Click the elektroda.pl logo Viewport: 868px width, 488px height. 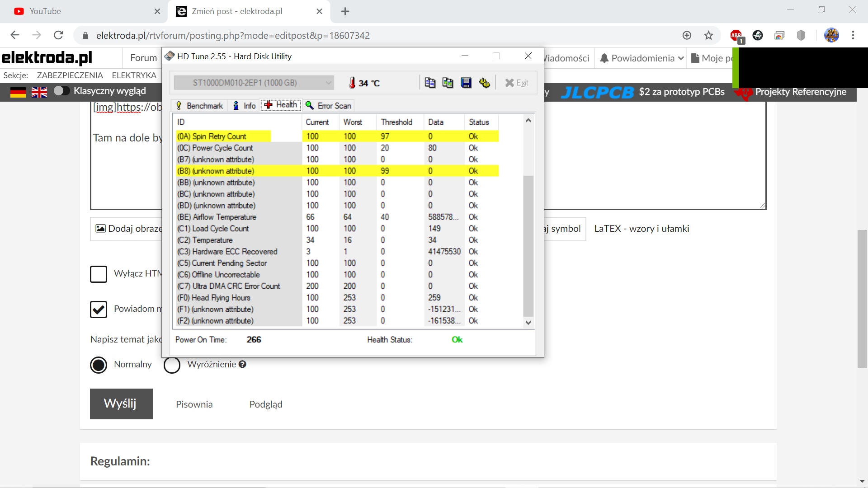click(47, 58)
